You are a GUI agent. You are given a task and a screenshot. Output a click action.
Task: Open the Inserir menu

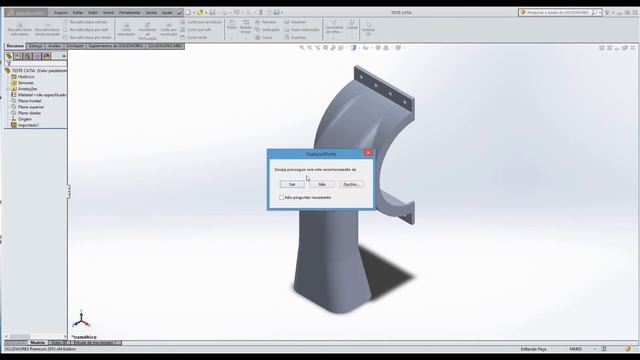click(x=109, y=13)
